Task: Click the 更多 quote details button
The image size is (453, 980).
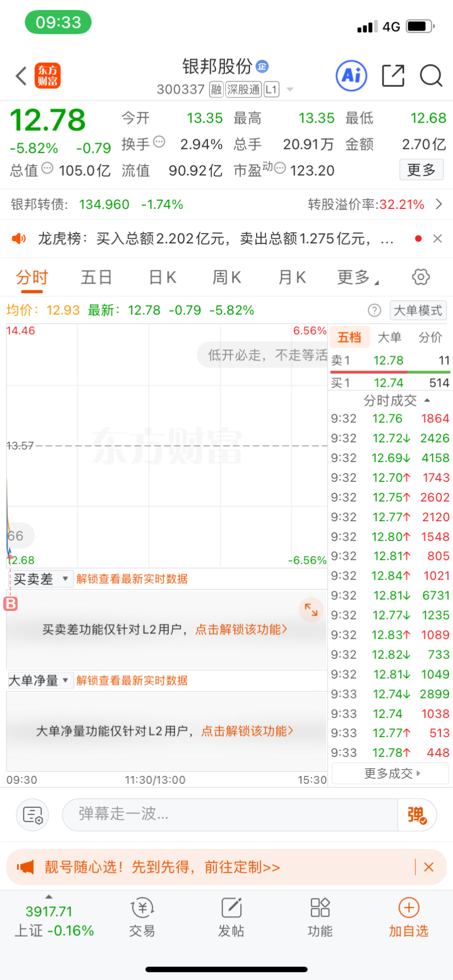Action: coord(421,170)
